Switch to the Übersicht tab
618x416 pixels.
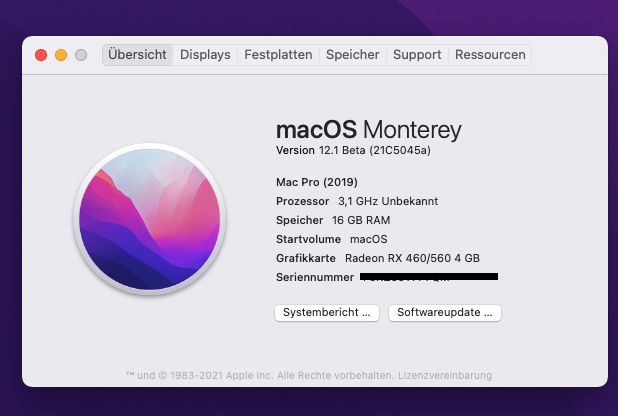pyautogui.click(x=137, y=54)
